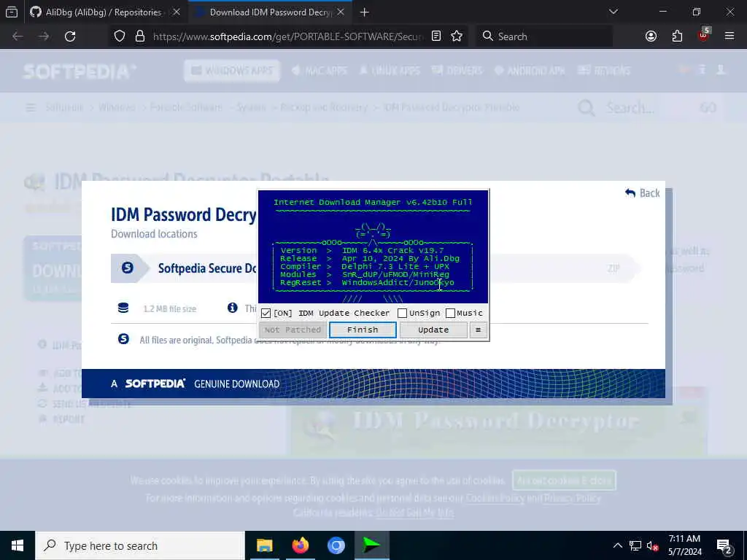Screen dimensions: 747x560
Task: Click the muted volume tray icon
Action: coord(653,545)
